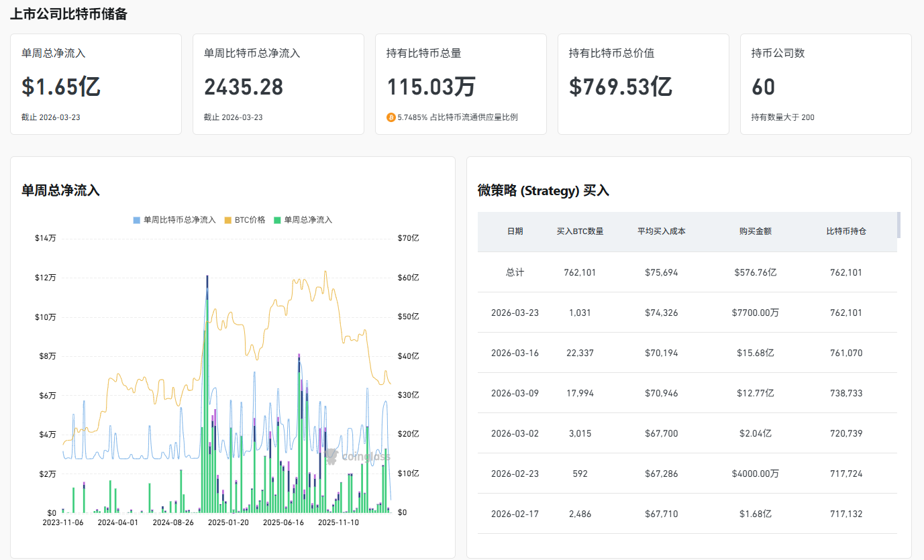Select the 2026-03-16 purchase row date
Image resolution: width=924 pixels, height=560 pixels.
click(515, 353)
